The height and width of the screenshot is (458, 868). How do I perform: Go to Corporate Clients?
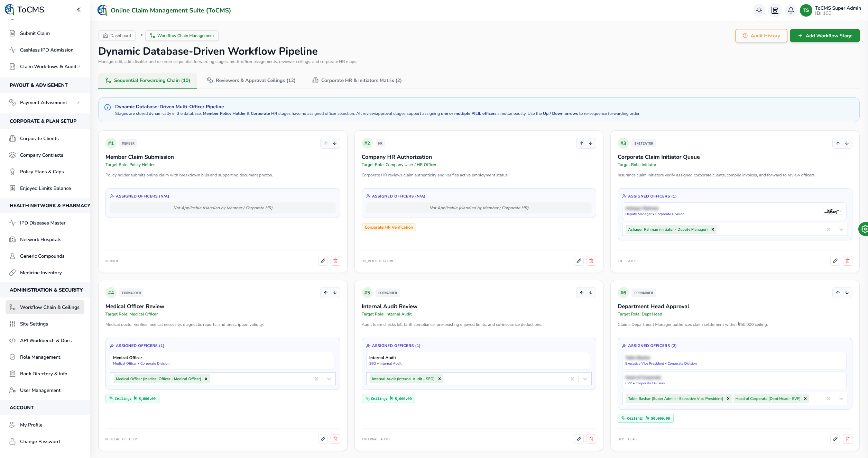pyautogui.click(x=45, y=138)
